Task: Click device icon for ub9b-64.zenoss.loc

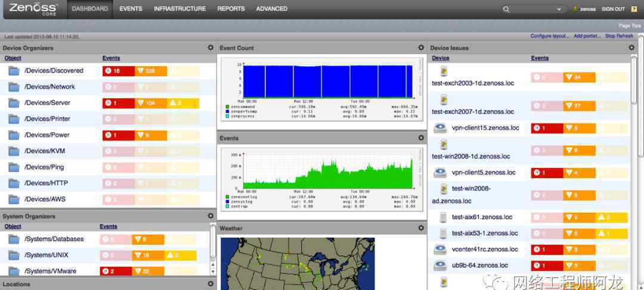Action: point(440,266)
